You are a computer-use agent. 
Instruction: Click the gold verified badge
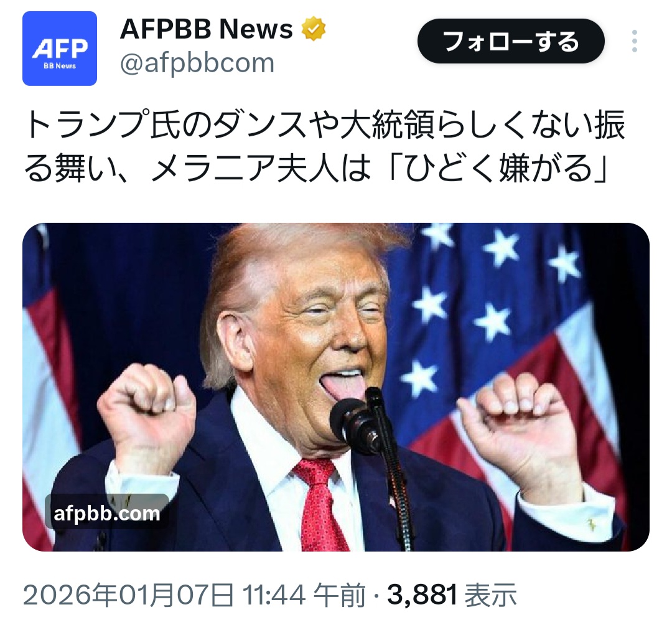pos(313,29)
